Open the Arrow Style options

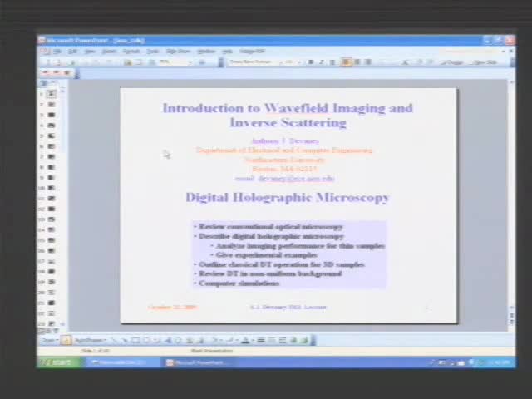(283, 340)
